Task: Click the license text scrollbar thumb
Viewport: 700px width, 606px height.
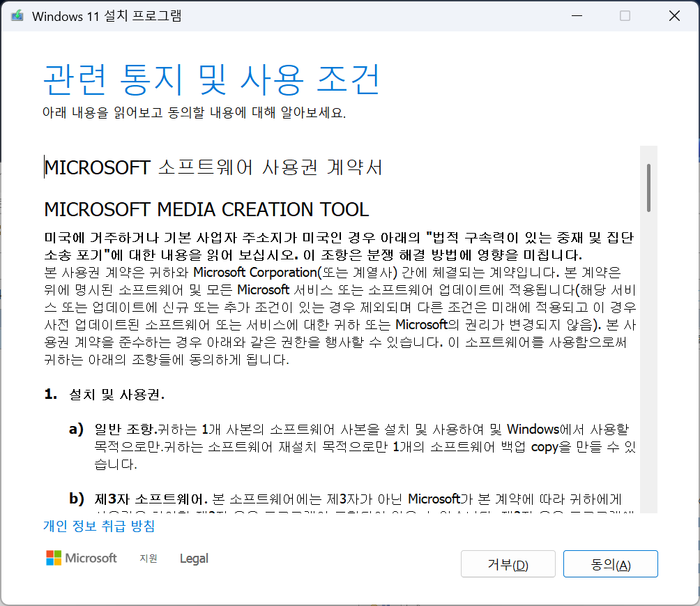Action: (x=648, y=188)
